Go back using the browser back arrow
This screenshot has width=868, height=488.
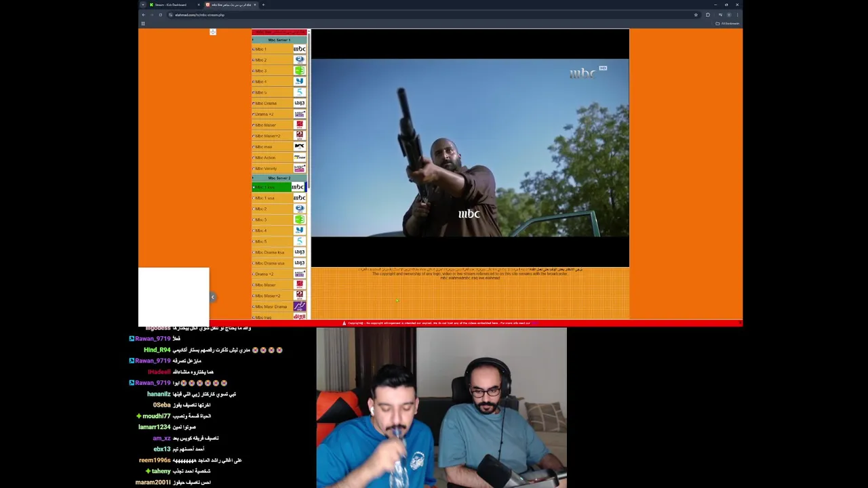[143, 15]
